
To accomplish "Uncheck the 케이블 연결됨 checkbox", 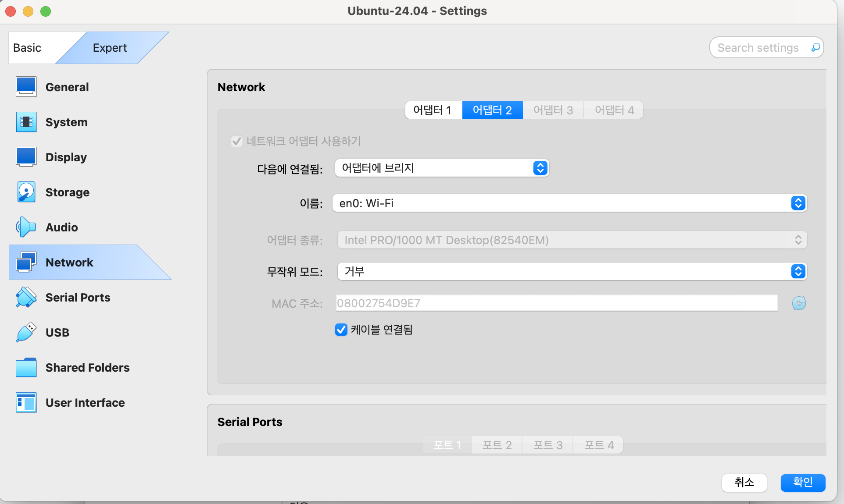I will pos(341,330).
